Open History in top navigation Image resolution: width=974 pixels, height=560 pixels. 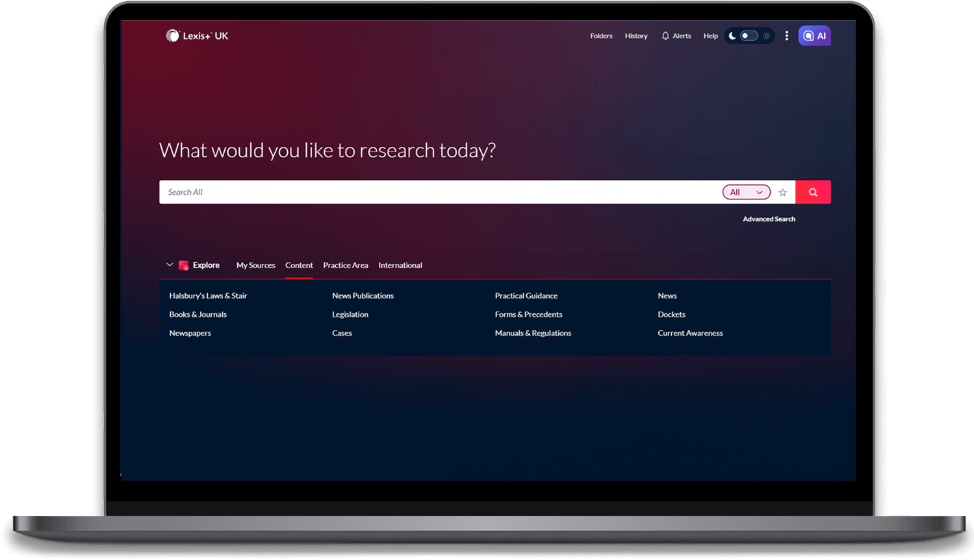click(x=635, y=36)
